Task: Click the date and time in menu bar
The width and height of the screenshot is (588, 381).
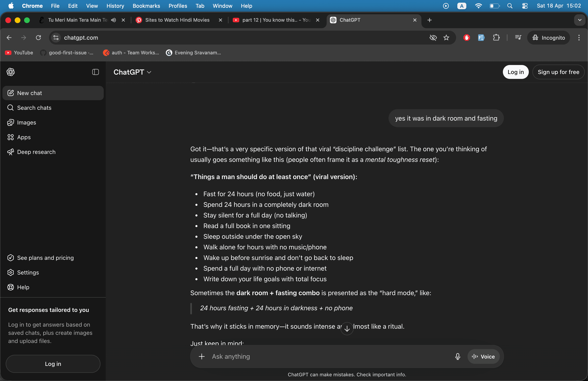Action: tap(559, 6)
